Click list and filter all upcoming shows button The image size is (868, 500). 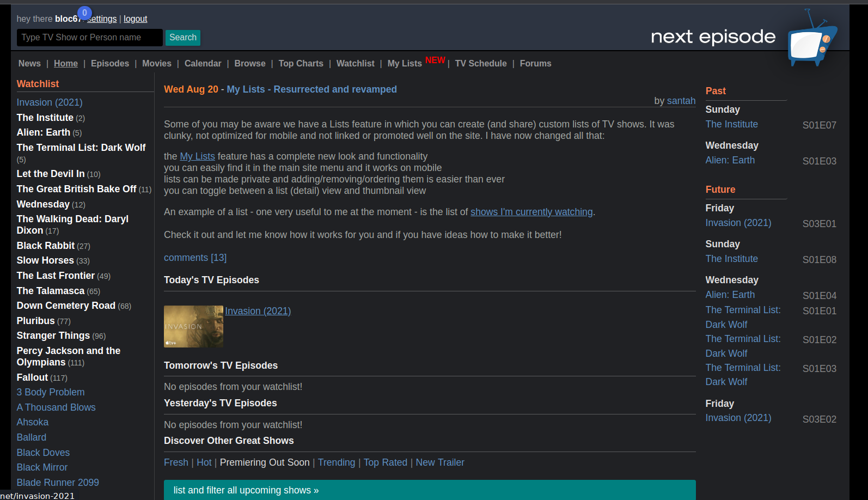click(430, 490)
